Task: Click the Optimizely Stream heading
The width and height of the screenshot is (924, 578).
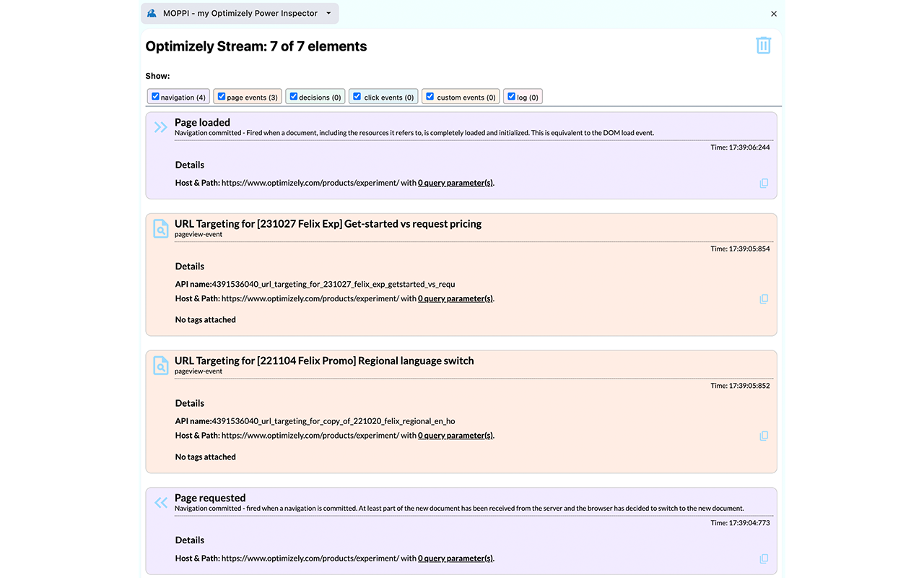Action: 256,46
